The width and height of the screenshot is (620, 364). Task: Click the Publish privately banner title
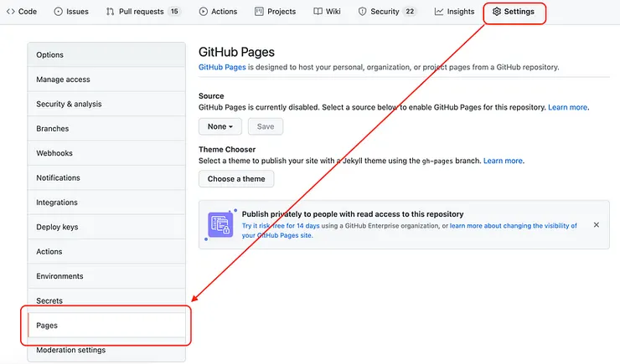click(353, 214)
